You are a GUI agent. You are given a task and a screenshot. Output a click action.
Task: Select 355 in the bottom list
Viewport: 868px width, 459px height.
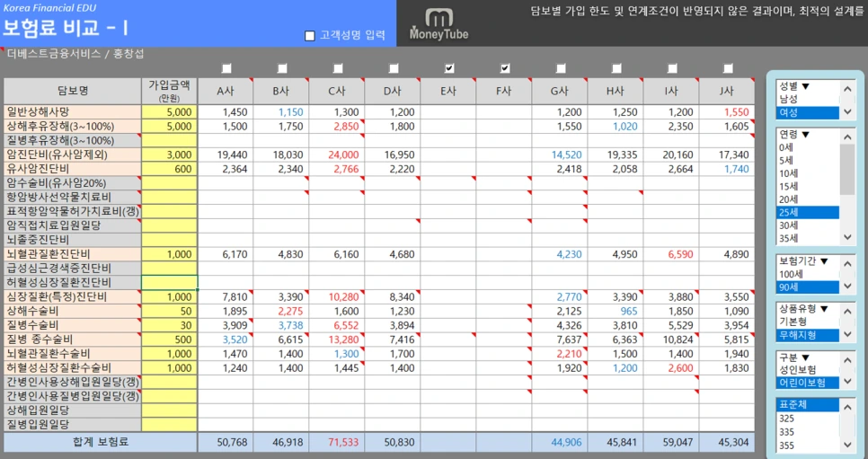click(x=808, y=446)
